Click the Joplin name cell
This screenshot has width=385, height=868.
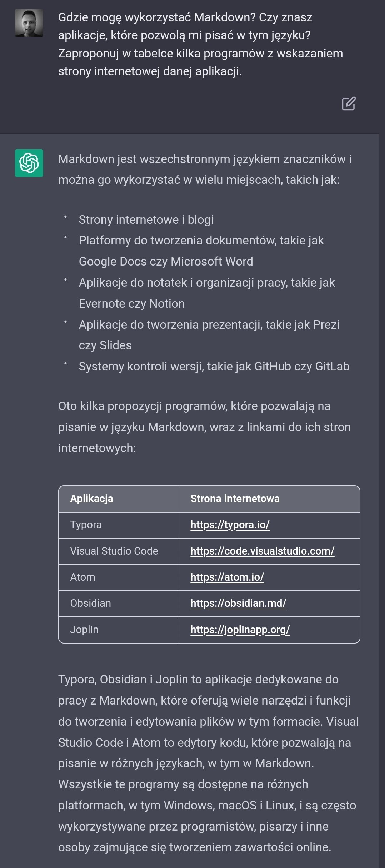tap(84, 630)
